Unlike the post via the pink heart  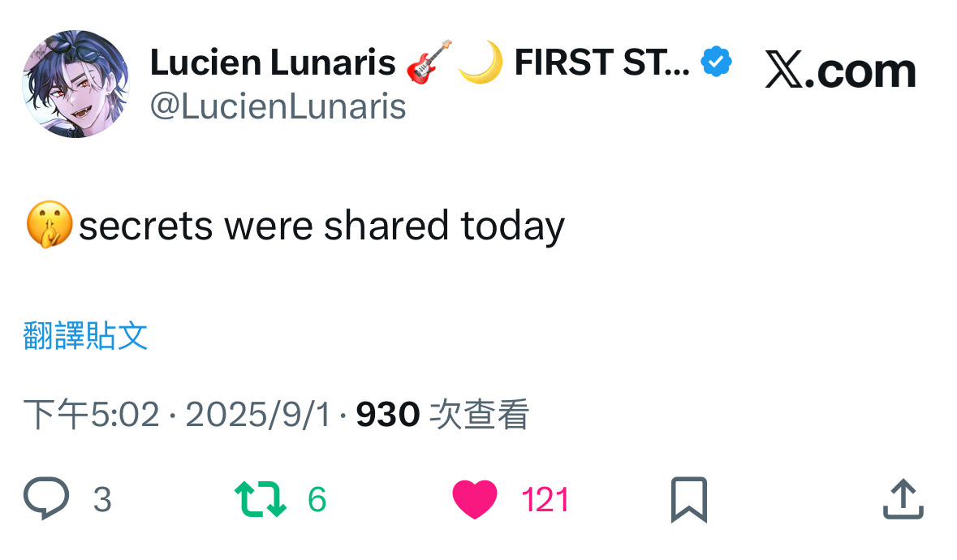tap(475, 499)
